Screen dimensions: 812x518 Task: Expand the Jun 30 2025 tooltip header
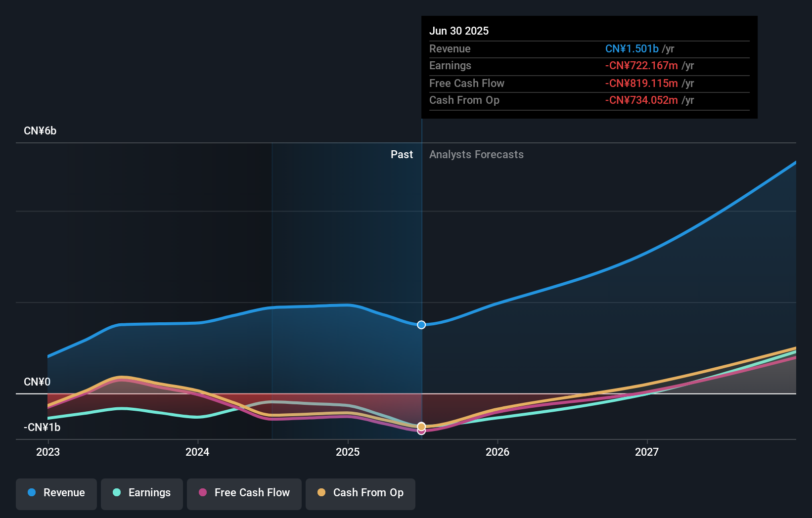[459, 31]
